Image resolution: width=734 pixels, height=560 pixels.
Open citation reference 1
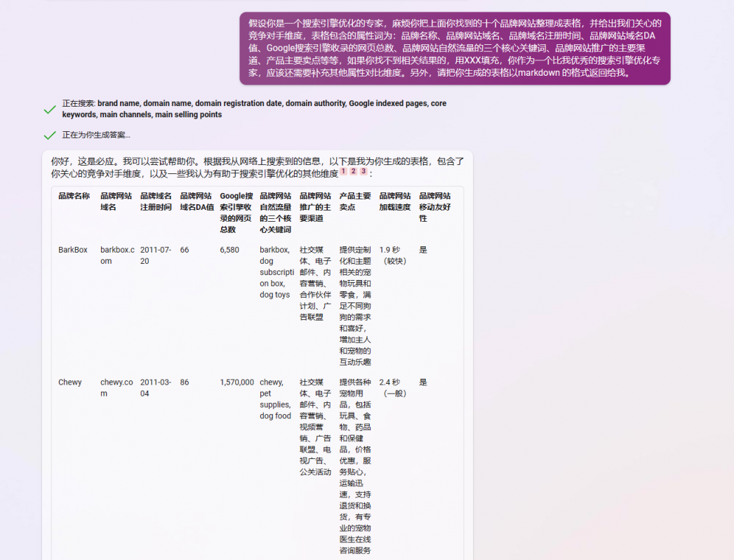click(344, 171)
